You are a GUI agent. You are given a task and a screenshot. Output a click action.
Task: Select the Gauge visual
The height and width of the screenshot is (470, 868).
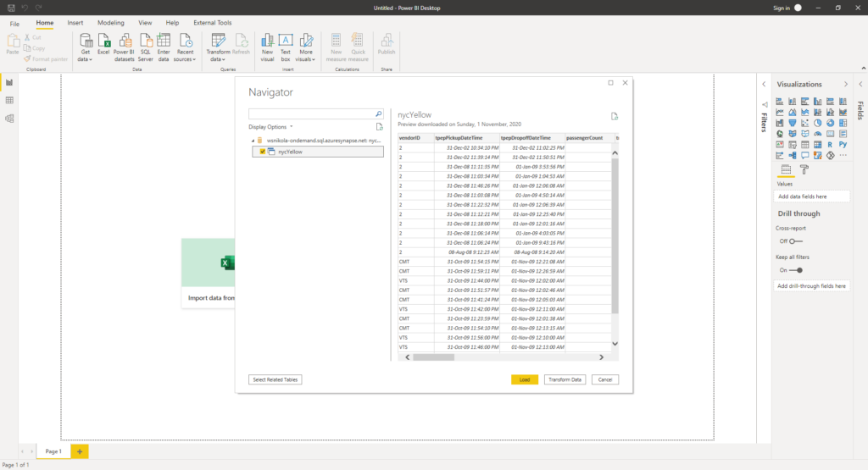pos(818,134)
